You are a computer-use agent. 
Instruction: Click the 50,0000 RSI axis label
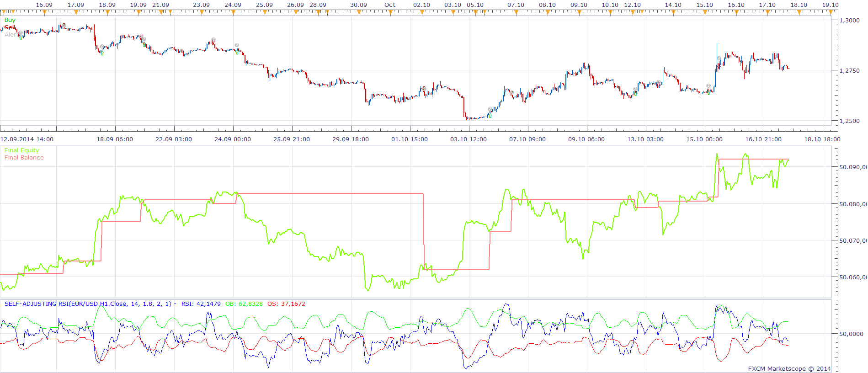(852, 334)
